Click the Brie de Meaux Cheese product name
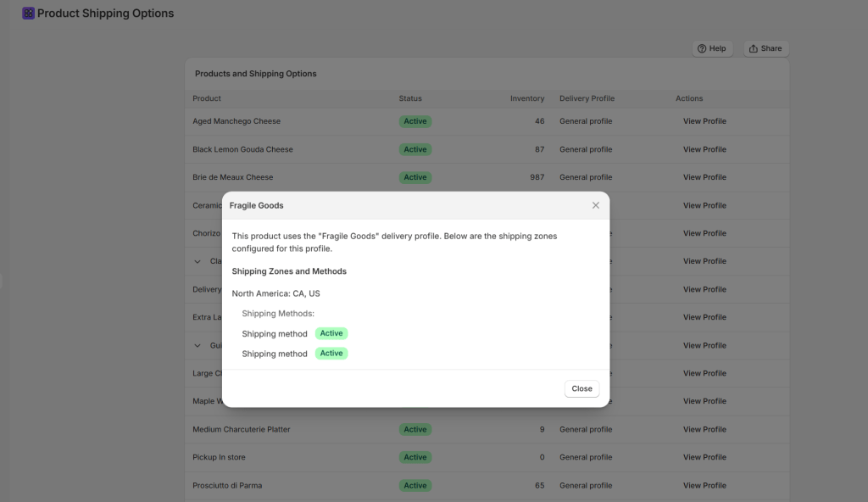868x502 pixels. coord(233,177)
